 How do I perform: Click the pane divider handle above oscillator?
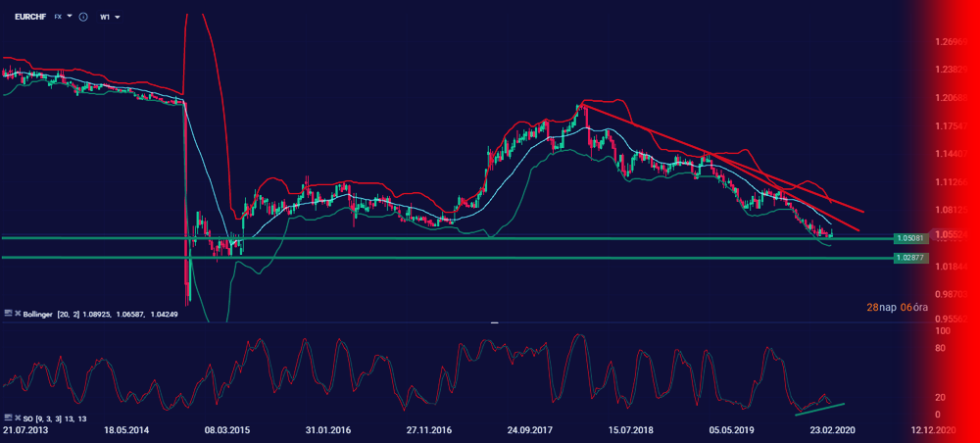[494, 321]
